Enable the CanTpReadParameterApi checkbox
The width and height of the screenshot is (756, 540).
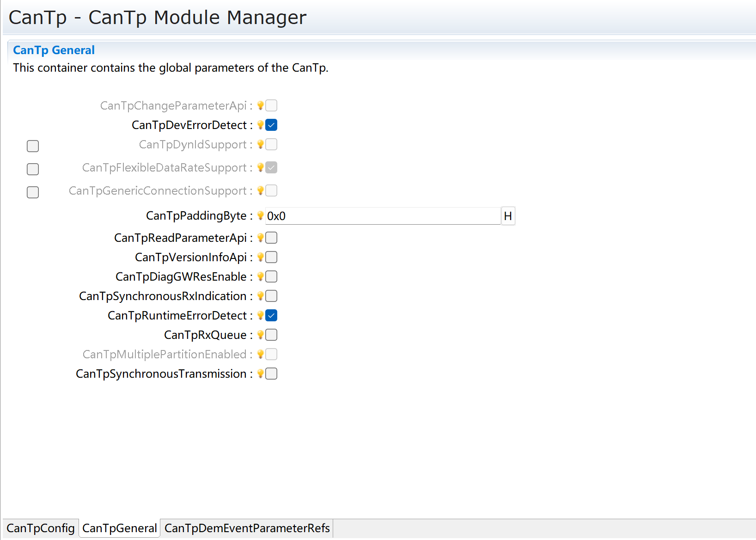click(271, 238)
